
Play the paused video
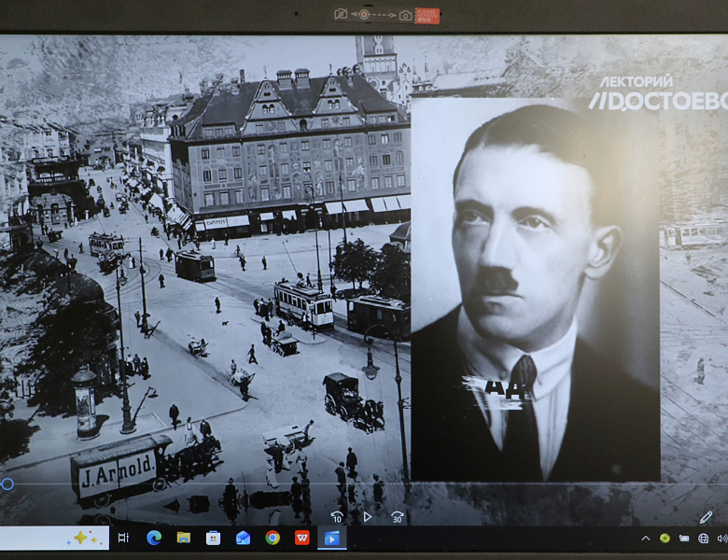(x=367, y=517)
